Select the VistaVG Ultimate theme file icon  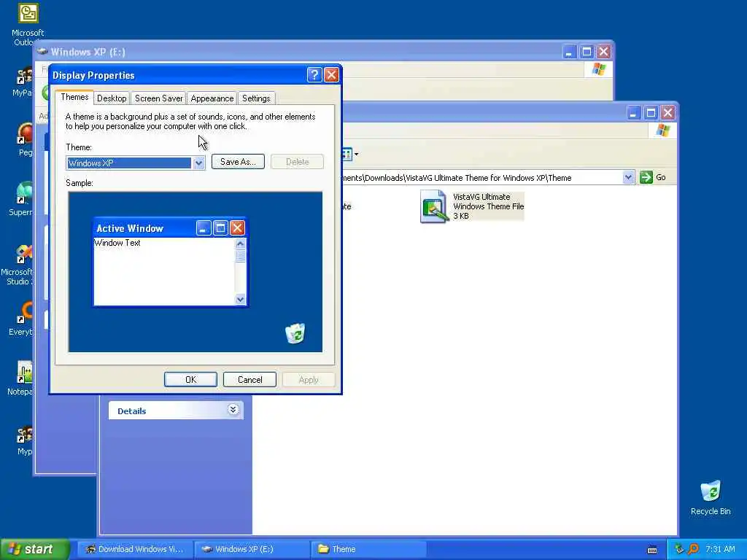coord(433,206)
